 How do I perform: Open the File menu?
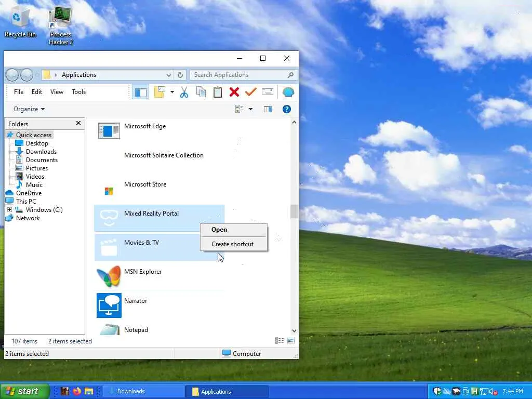click(x=19, y=92)
